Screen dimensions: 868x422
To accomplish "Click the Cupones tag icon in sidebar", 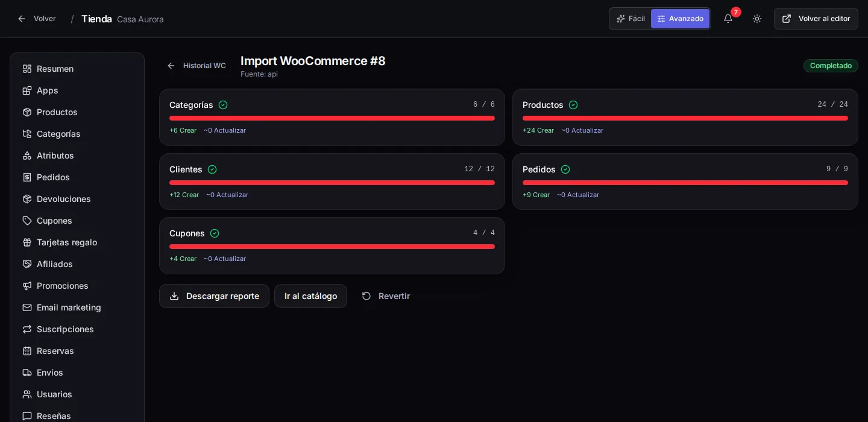I will (x=27, y=221).
